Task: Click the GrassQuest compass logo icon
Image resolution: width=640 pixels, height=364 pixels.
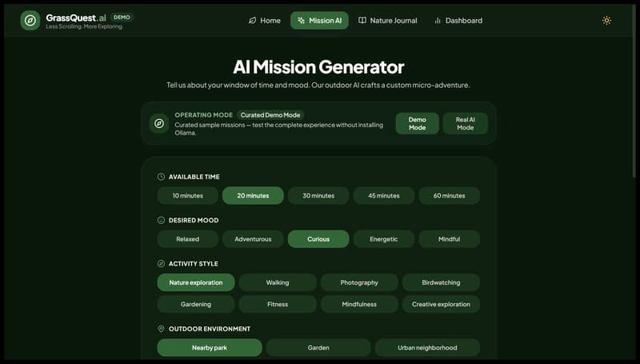Action: coord(30,21)
